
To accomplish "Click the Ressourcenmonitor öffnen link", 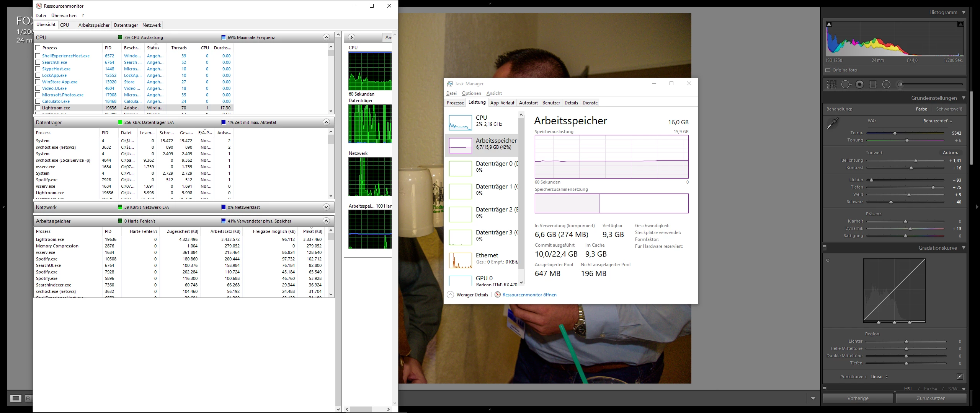I will pyautogui.click(x=529, y=295).
